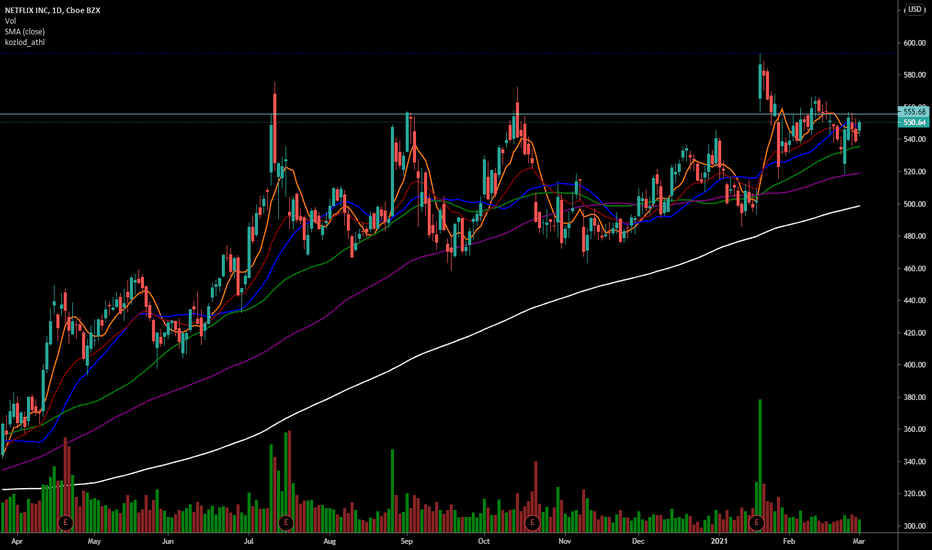
Task: Click the Dec label on time axis
Action: coord(638,542)
